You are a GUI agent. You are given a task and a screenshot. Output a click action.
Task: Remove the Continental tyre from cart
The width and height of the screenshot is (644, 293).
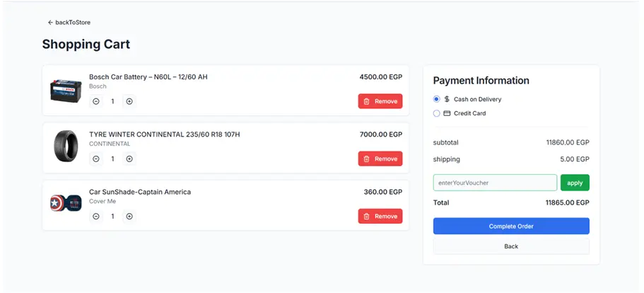(x=380, y=159)
